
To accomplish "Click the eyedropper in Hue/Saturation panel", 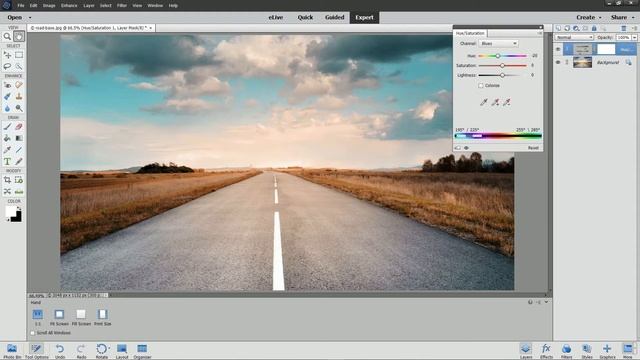I will pyautogui.click(x=484, y=102).
